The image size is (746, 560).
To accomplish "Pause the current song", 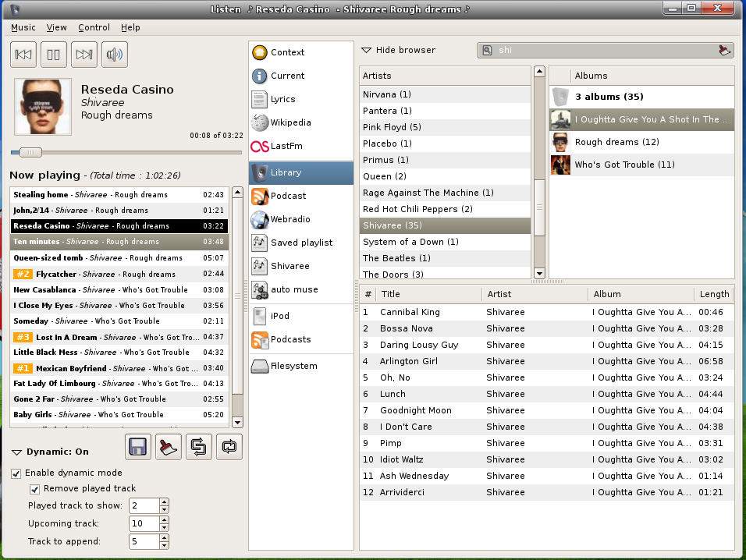I will tap(54, 54).
